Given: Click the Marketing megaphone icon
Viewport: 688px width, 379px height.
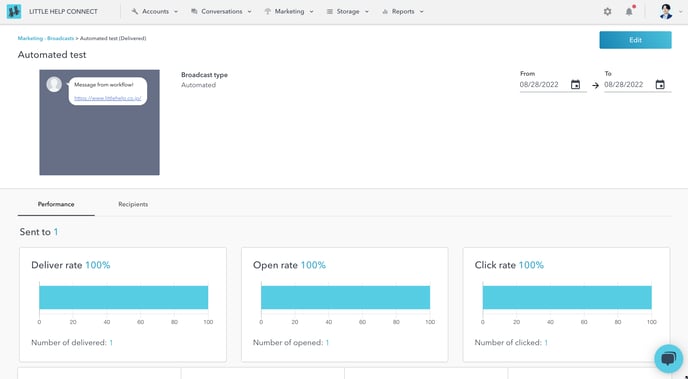Looking at the screenshot, I should (268, 12).
